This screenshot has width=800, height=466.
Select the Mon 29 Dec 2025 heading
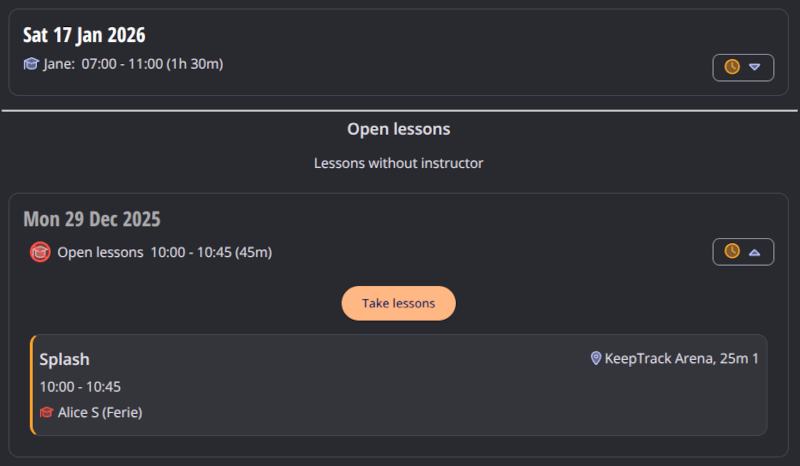point(92,219)
